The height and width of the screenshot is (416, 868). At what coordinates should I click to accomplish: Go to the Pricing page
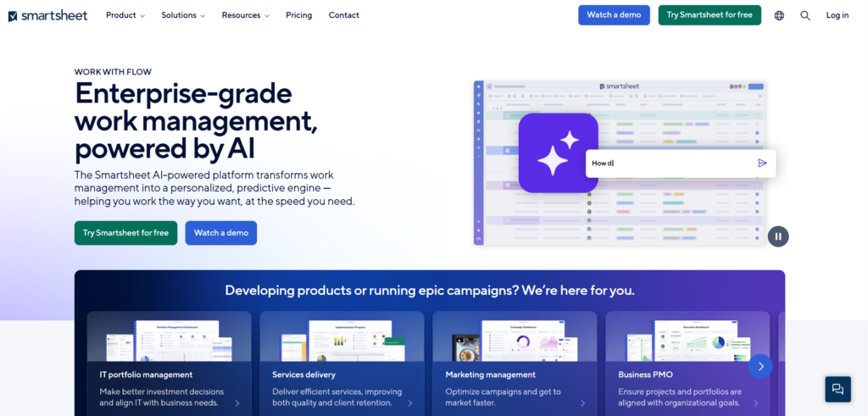(298, 15)
